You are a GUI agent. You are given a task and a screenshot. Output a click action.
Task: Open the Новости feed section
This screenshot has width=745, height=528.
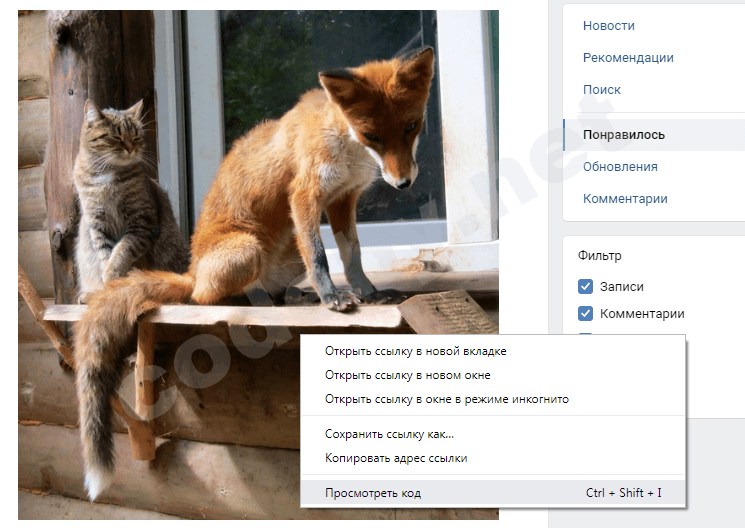[608, 26]
